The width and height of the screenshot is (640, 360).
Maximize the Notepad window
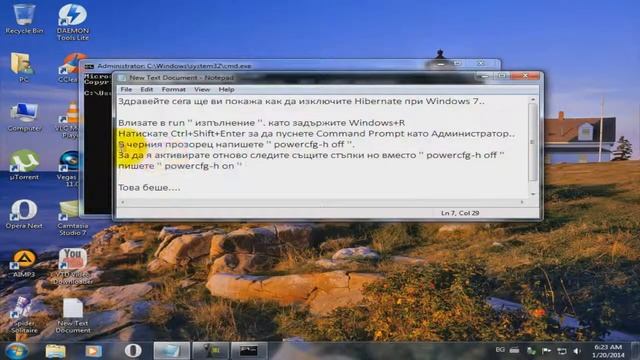[x=502, y=76]
